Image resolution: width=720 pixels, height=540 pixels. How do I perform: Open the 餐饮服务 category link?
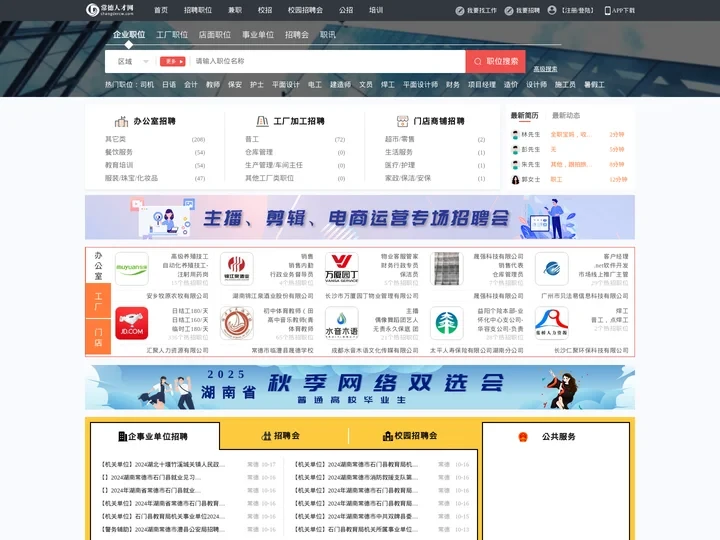(119, 152)
